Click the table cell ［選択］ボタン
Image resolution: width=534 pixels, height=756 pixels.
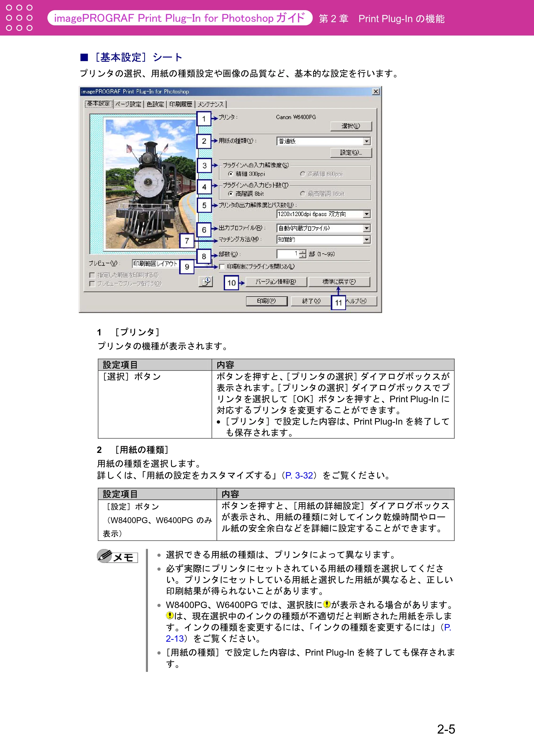click(155, 404)
